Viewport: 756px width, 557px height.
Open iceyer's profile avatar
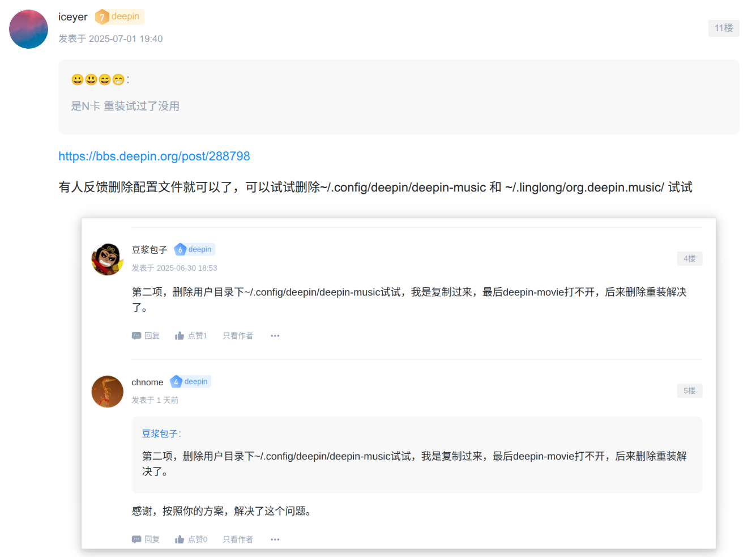coord(28,29)
